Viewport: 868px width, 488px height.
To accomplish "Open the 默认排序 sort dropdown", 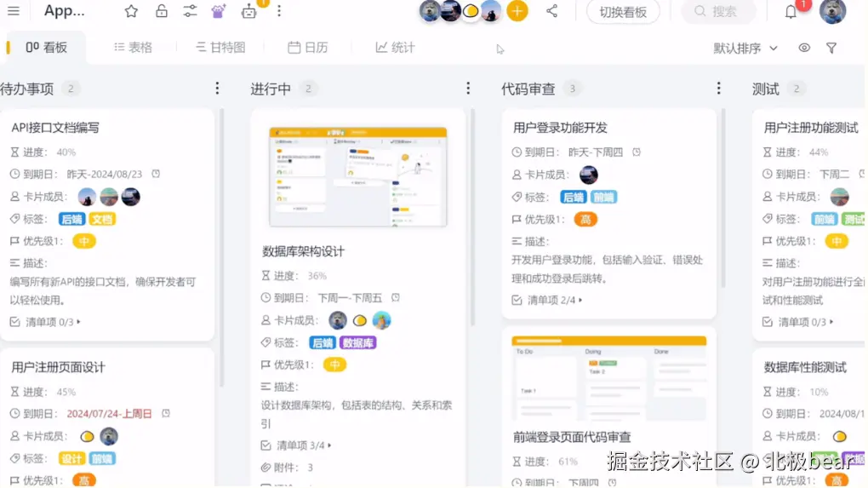I will (745, 49).
